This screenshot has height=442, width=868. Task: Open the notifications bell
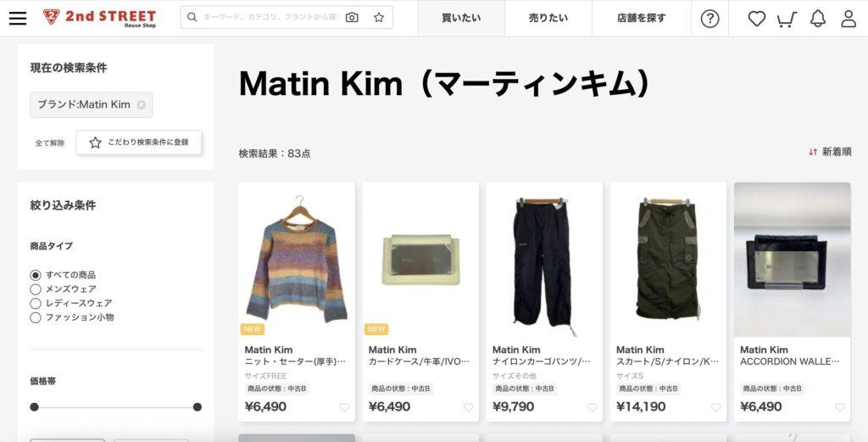(x=818, y=19)
